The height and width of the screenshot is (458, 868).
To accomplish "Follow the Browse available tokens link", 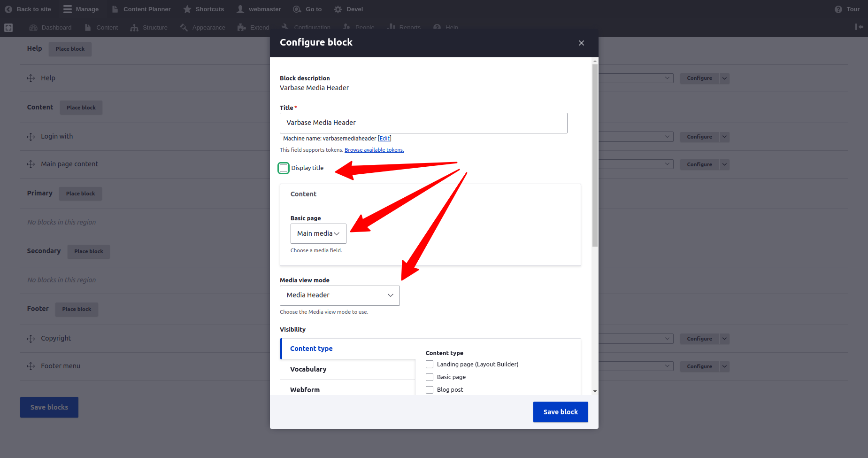I will coord(374,150).
